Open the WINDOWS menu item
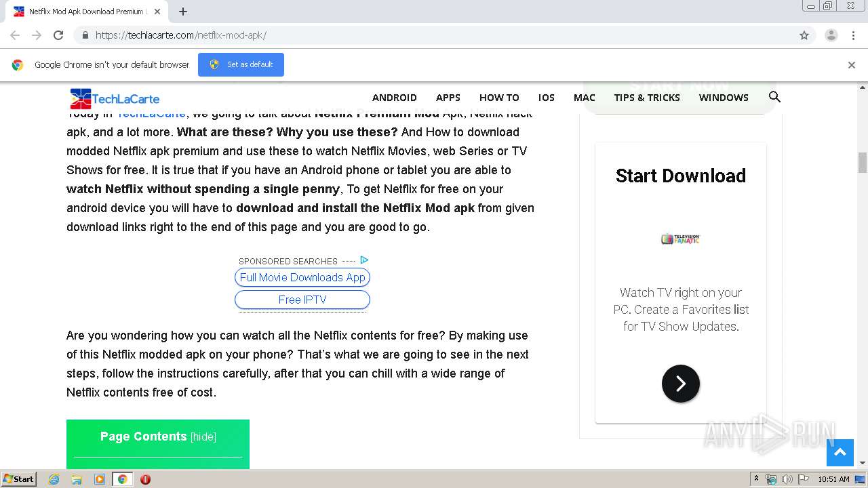This screenshot has height=488, width=868. 724,98
